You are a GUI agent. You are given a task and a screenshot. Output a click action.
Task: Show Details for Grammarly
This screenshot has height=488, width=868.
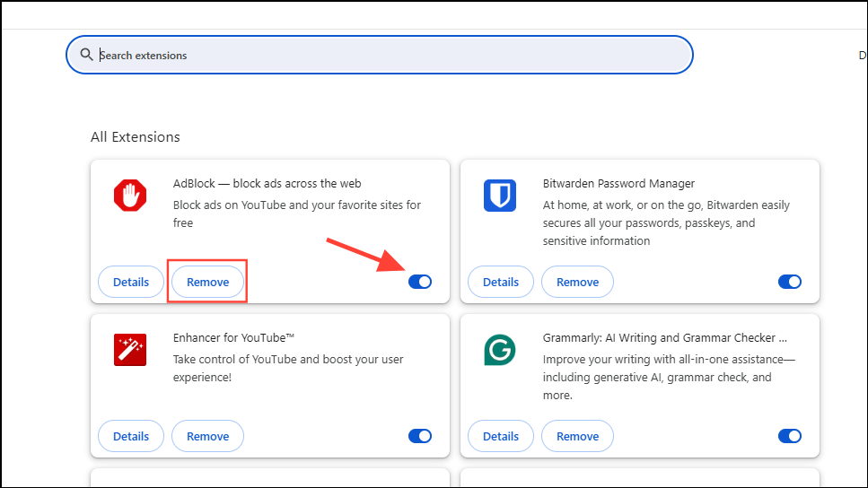(x=501, y=436)
